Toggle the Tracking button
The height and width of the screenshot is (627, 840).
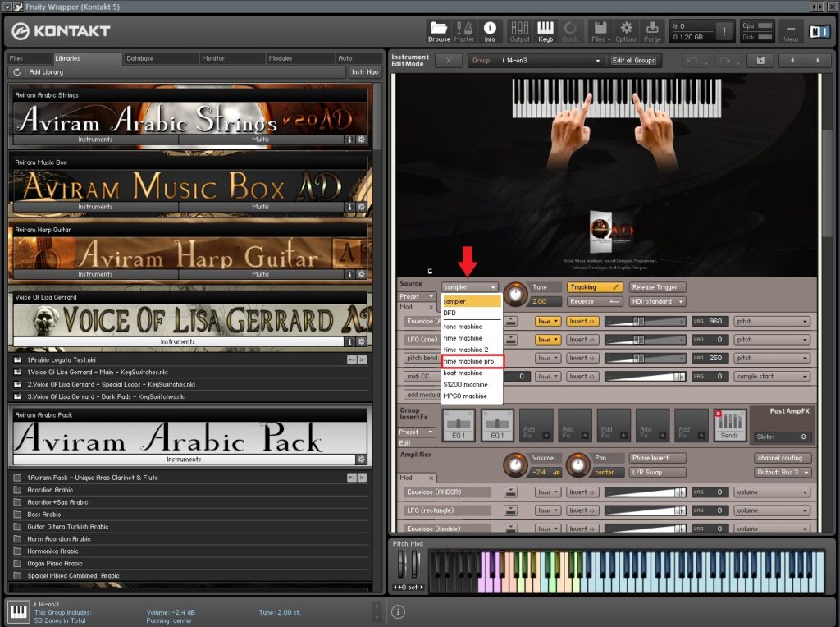tap(595, 287)
